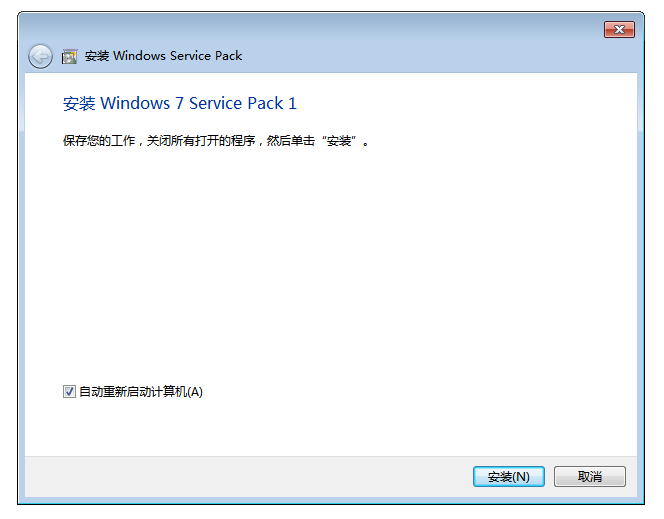664x519 pixels.
Task: Click the phrase 然后单击 in the instruction
Action: (299, 142)
